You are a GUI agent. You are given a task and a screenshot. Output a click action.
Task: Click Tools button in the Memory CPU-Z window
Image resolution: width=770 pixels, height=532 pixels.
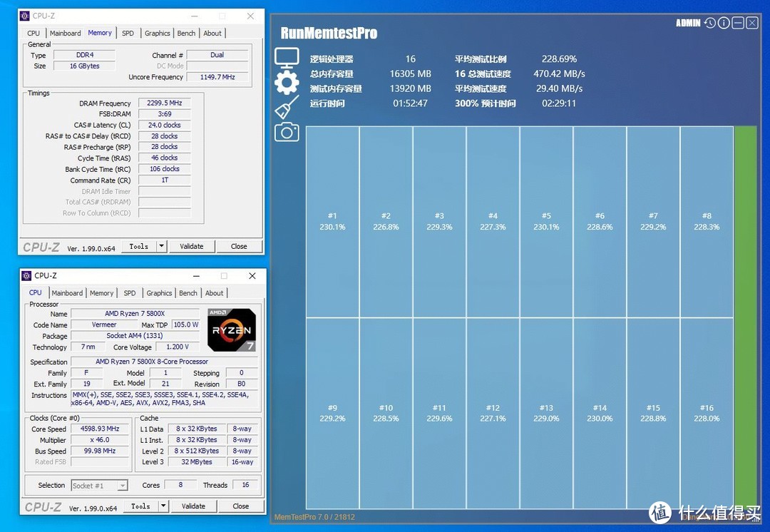tap(139, 246)
